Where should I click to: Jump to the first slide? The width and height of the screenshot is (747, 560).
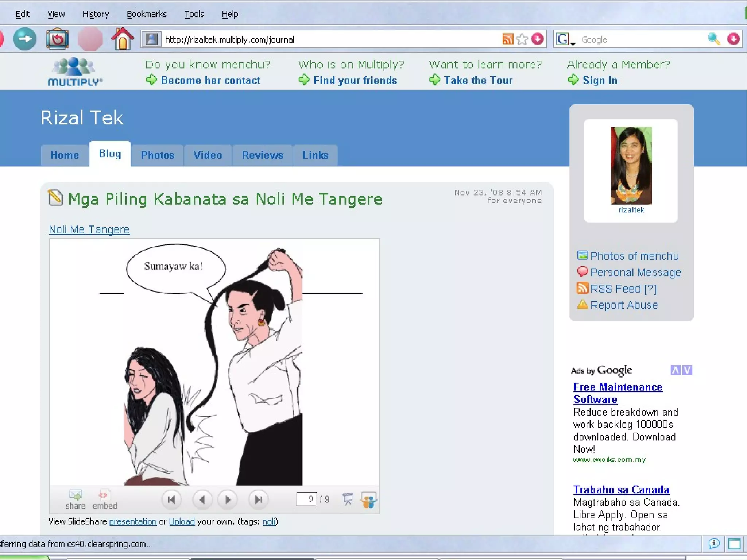[x=171, y=499]
